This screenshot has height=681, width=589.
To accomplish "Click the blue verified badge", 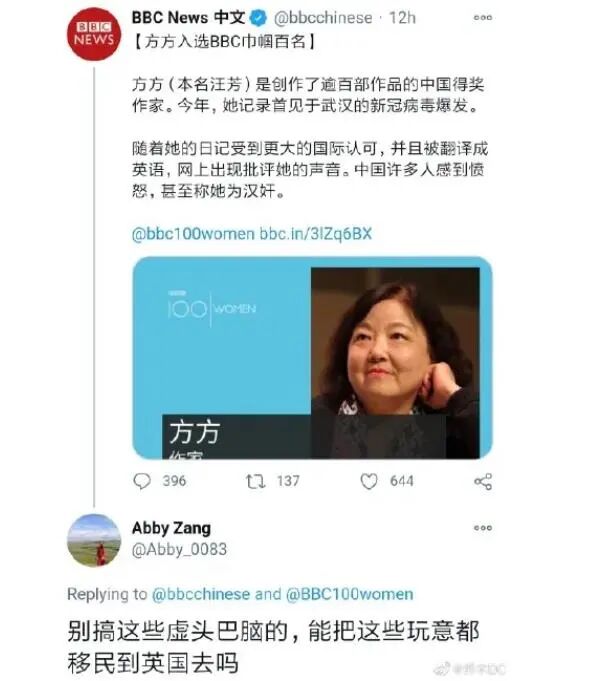I will tap(258, 18).
